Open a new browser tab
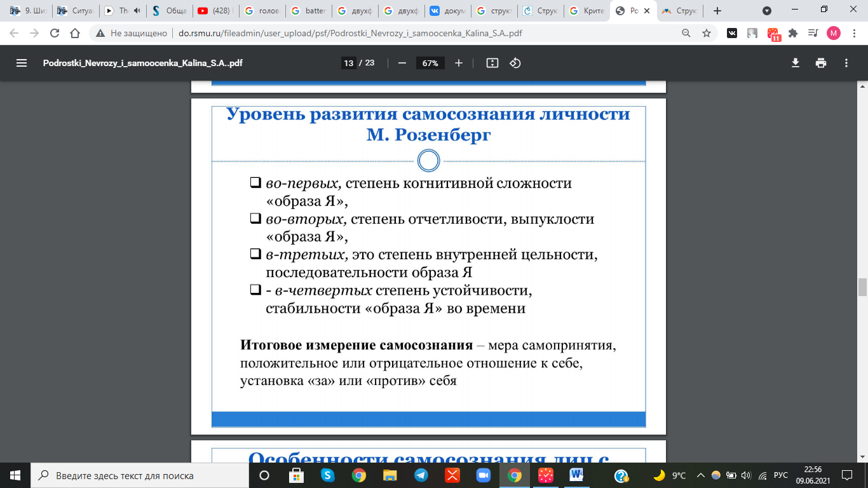The width and height of the screenshot is (868, 488). pyautogui.click(x=717, y=11)
